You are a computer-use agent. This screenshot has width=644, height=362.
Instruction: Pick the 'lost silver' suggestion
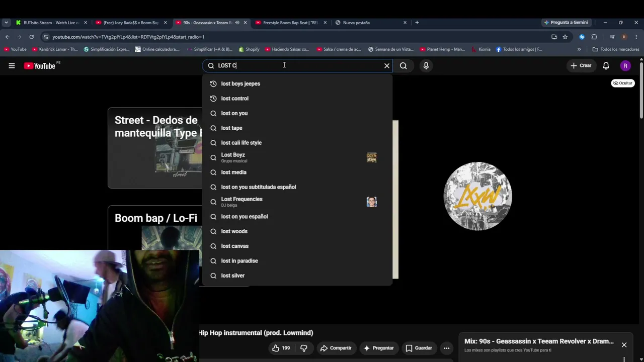(x=297, y=276)
